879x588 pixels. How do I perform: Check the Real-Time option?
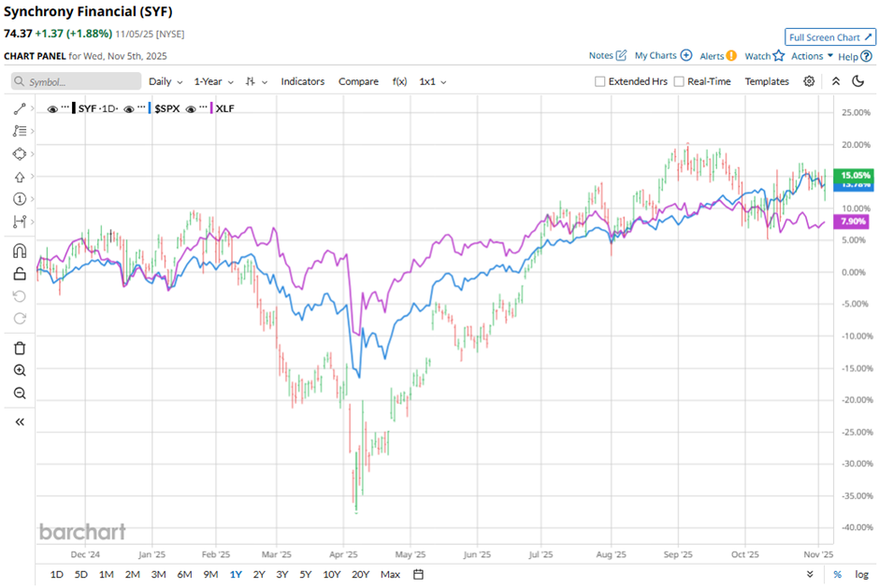coord(679,81)
